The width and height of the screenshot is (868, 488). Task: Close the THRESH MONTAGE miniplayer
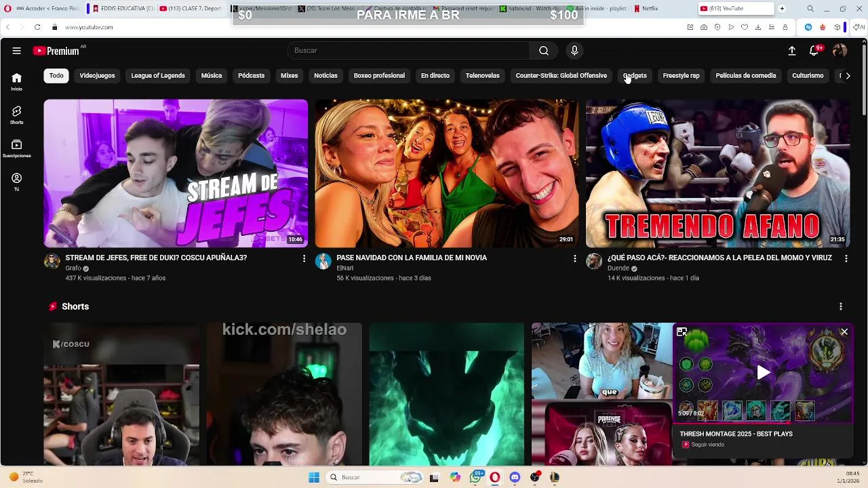click(x=844, y=332)
